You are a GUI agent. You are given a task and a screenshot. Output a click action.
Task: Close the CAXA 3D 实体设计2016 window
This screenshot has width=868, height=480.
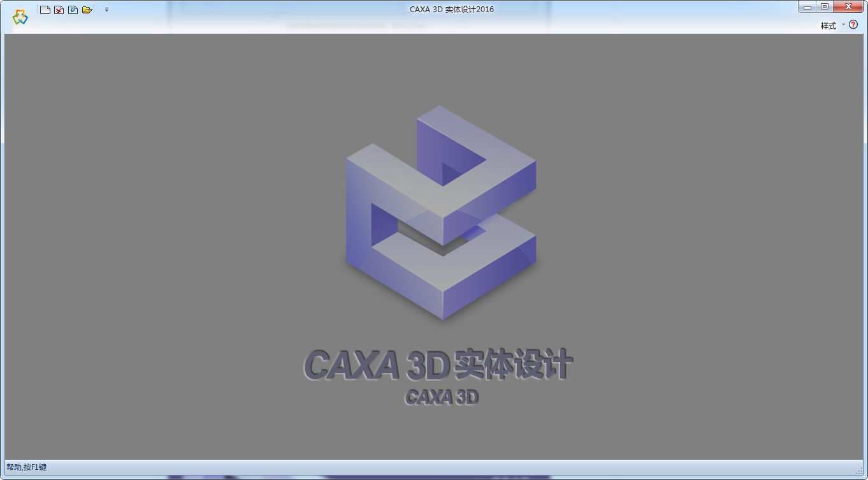tap(848, 6)
